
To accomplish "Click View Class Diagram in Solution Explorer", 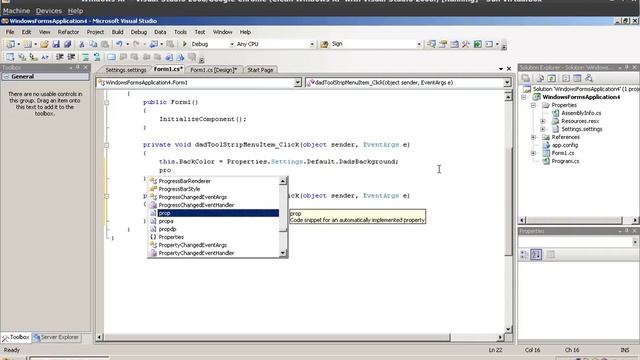I will [589, 78].
